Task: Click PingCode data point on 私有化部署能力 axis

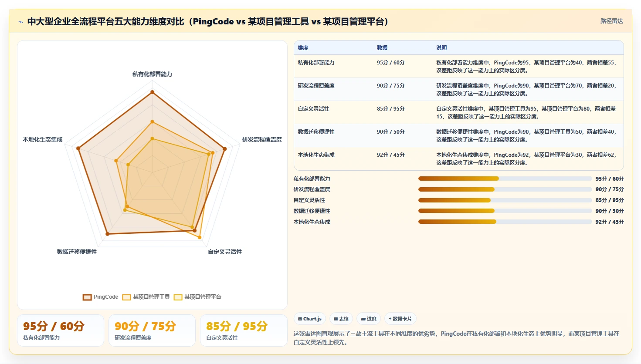Action: tap(152, 92)
